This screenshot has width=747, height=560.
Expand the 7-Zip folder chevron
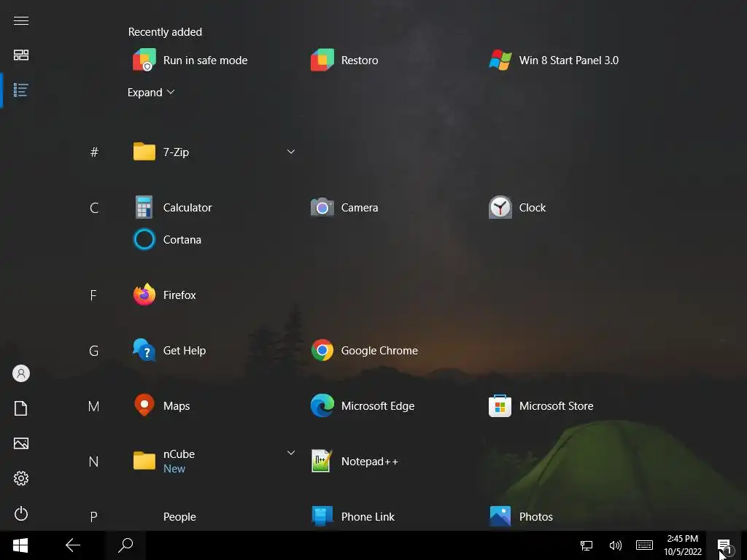tap(291, 152)
